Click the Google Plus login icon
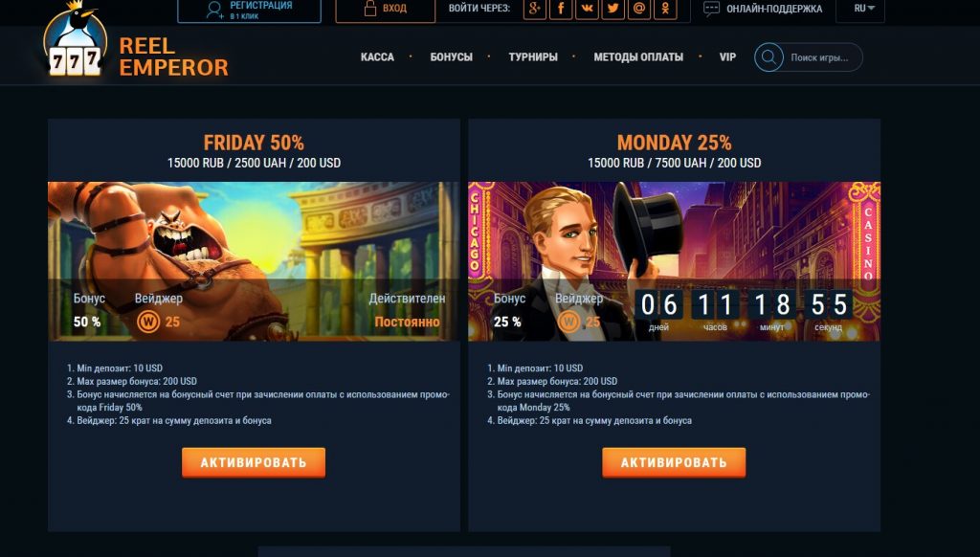 click(534, 9)
